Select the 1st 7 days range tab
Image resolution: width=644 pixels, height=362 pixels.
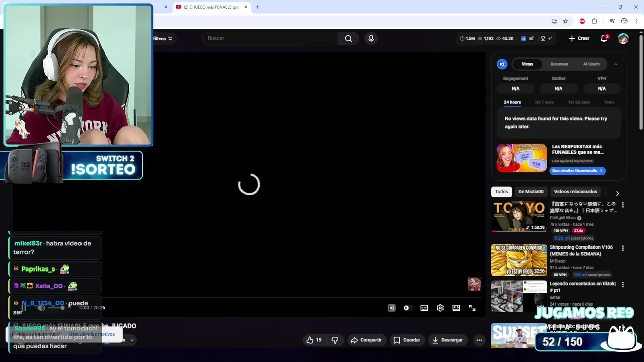(544, 102)
